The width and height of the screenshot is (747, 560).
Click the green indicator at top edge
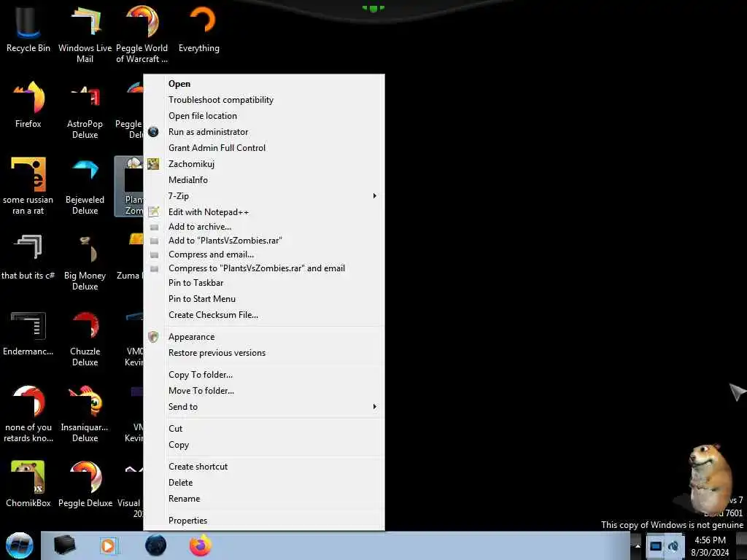point(373,8)
